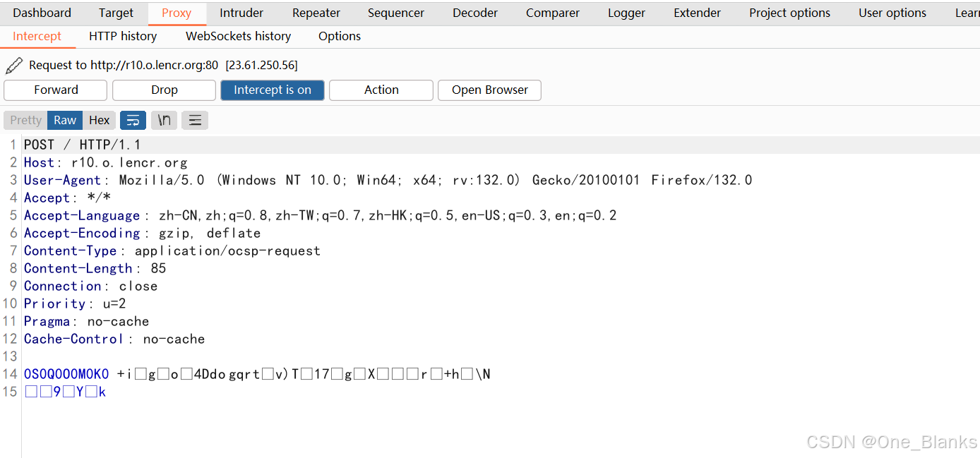Image resolution: width=980 pixels, height=458 pixels.
Task: Click the pencil edit icon beside request URL
Action: 14,66
